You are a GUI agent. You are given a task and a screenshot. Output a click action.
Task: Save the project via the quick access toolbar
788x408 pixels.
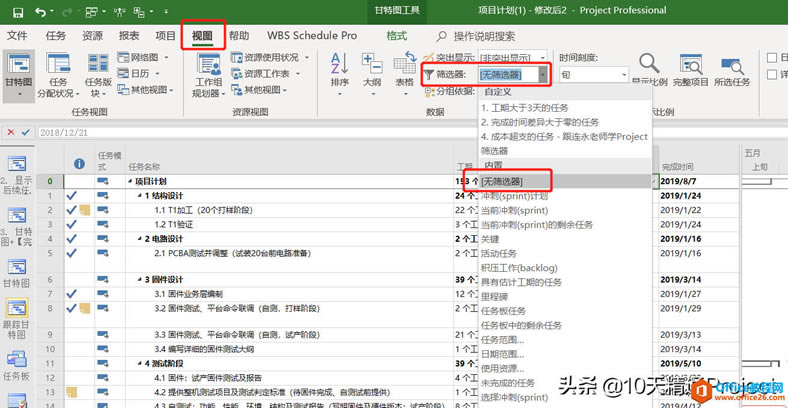tap(18, 11)
